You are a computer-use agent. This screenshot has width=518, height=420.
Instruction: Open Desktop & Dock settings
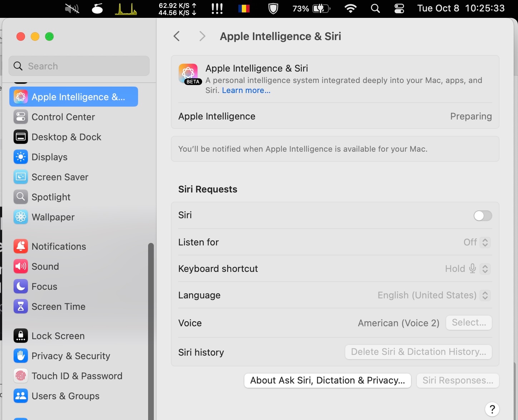[74, 137]
